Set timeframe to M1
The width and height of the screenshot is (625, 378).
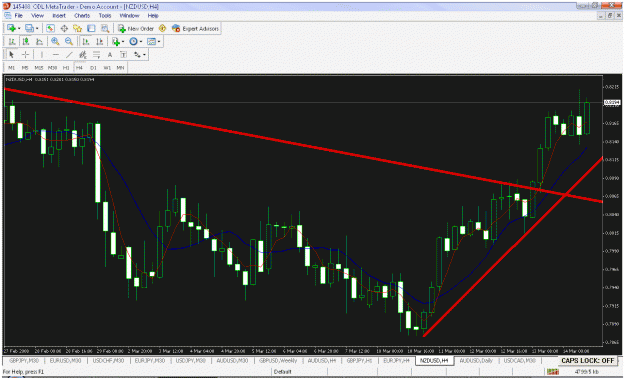(x=12, y=68)
